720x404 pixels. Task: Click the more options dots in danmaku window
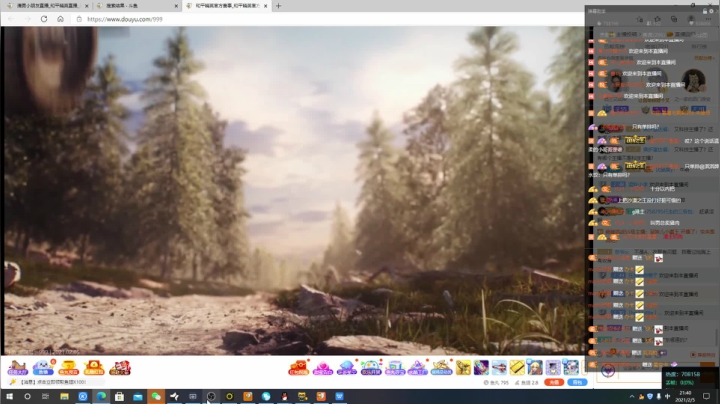[708, 20]
